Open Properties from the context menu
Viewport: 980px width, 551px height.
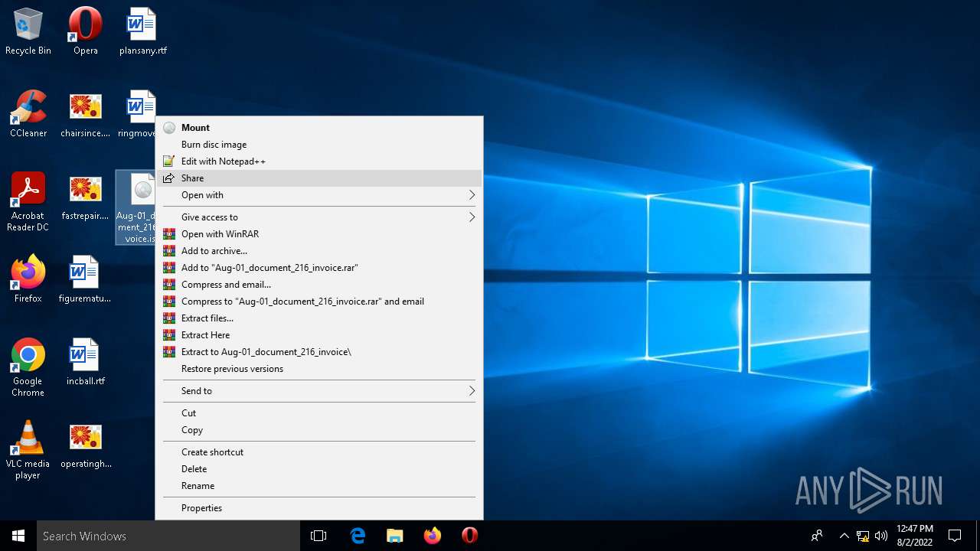tap(319, 508)
